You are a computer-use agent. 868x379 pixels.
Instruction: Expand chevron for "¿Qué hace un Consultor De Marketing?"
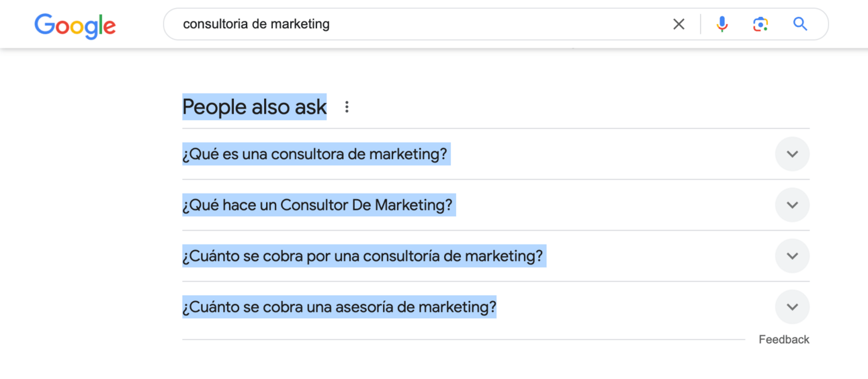point(792,205)
